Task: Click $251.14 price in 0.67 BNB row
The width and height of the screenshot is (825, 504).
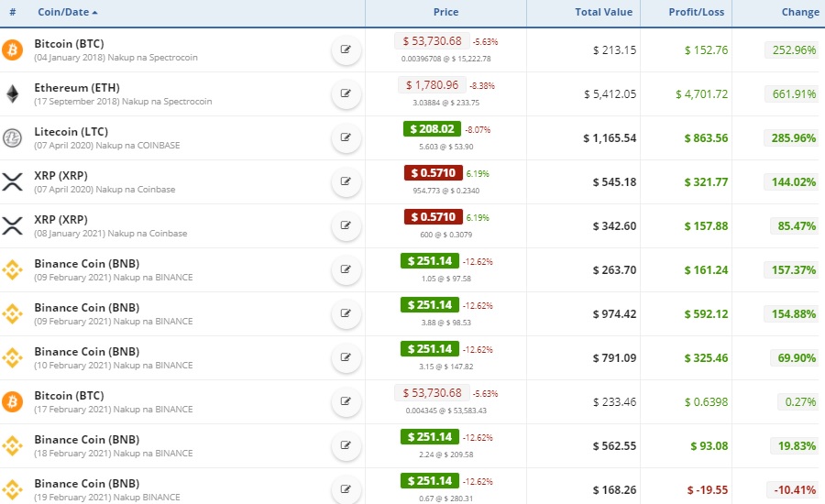Action: [x=430, y=481]
